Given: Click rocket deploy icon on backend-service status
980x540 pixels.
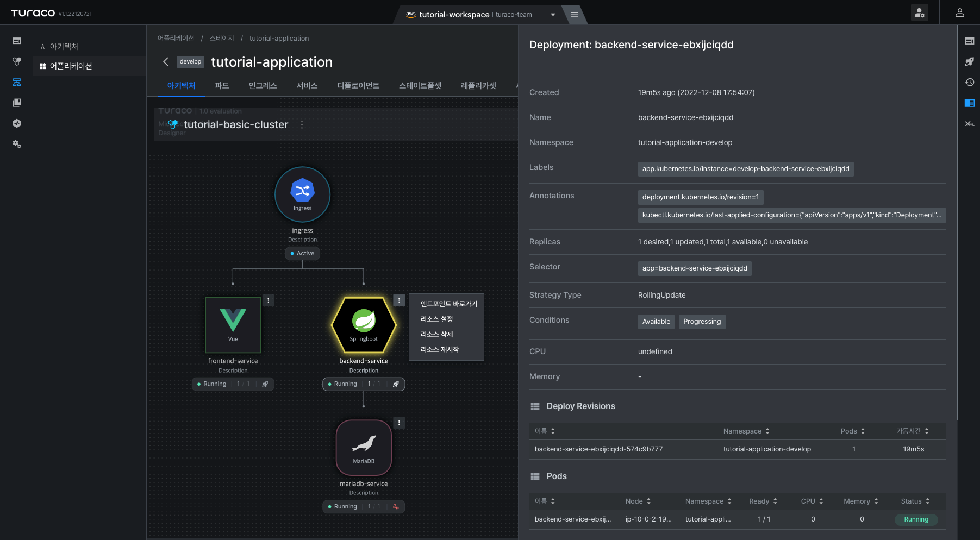Looking at the screenshot, I should pyautogui.click(x=396, y=384).
